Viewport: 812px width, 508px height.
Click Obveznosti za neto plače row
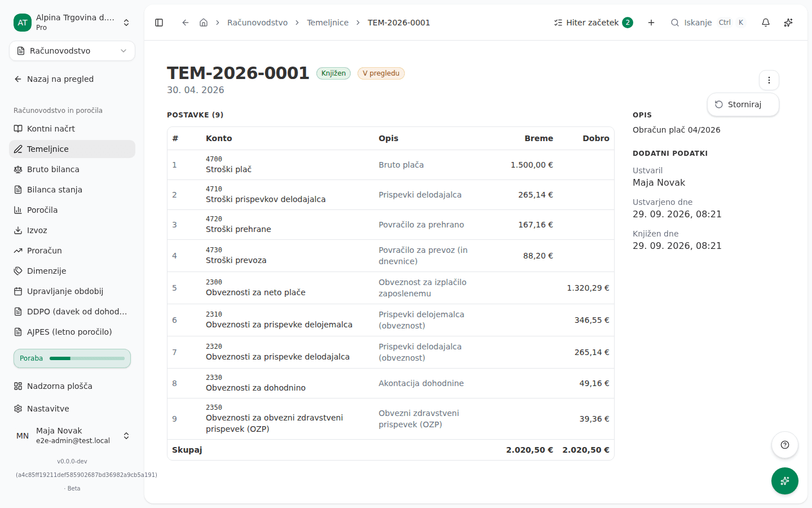coord(390,288)
